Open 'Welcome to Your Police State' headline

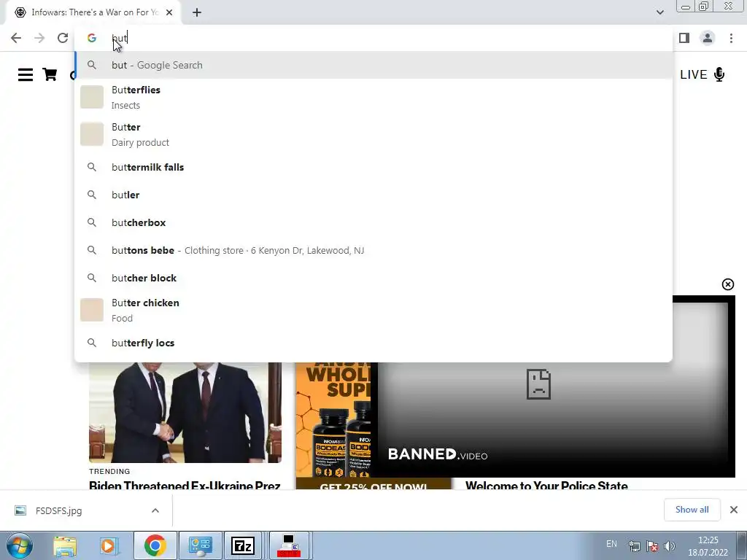click(546, 485)
